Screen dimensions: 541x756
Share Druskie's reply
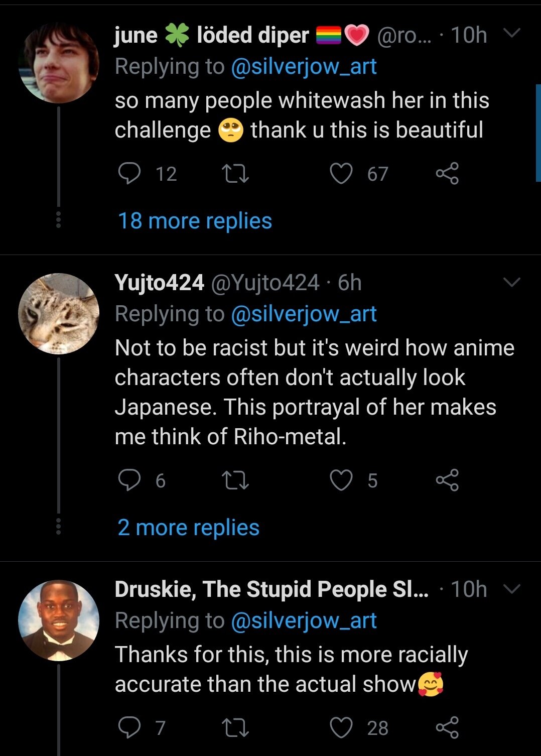tap(447, 727)
